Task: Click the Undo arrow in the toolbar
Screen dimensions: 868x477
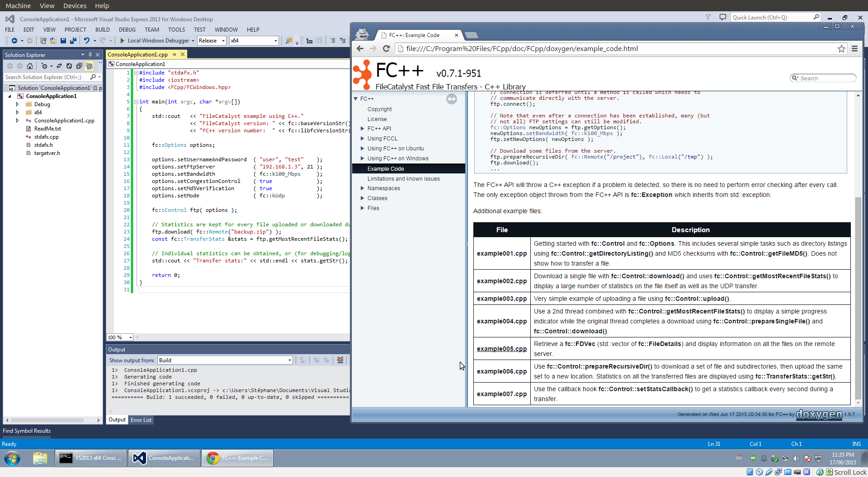Action: click(x=86, y=41)
